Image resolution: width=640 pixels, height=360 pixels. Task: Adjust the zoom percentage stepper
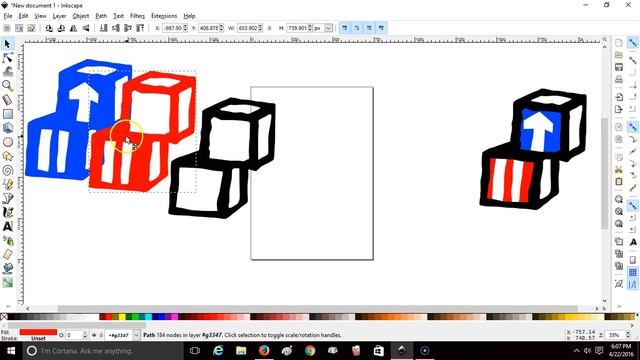point(628,335)
